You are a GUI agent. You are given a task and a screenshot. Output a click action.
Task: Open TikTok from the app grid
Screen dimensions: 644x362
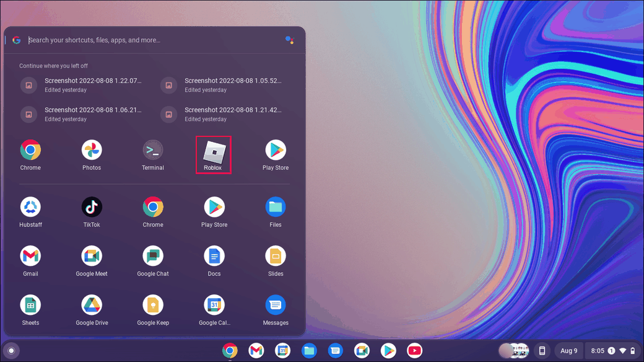(x=92, y=208)
